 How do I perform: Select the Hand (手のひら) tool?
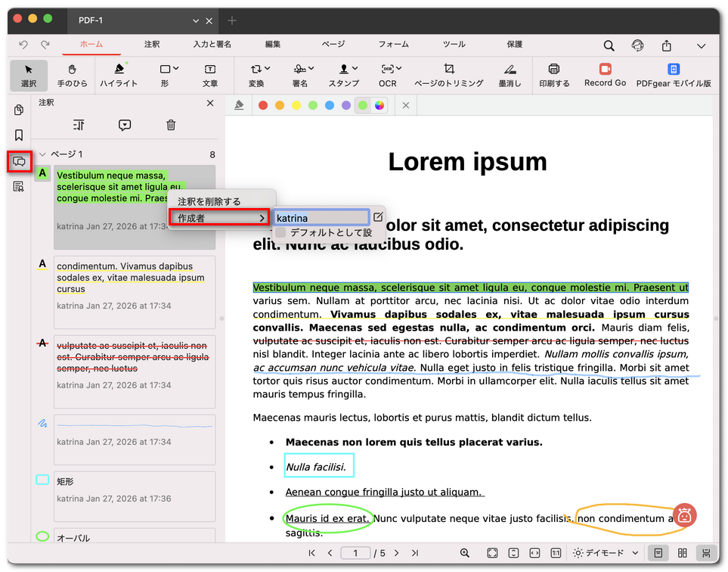tap(73, 74)
